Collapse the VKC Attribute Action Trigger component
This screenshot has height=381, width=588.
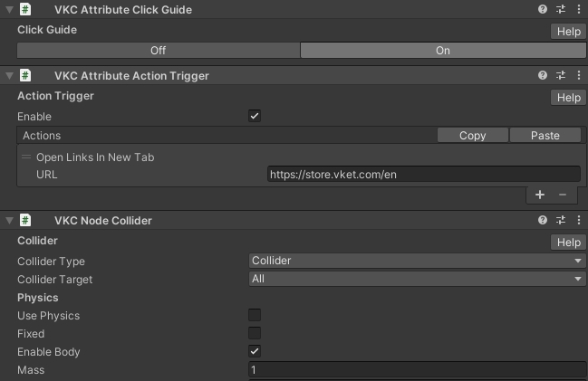9,76
